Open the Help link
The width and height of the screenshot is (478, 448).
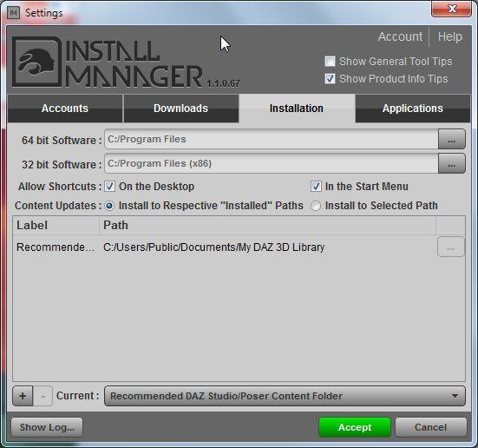click(x=450, y=36)
